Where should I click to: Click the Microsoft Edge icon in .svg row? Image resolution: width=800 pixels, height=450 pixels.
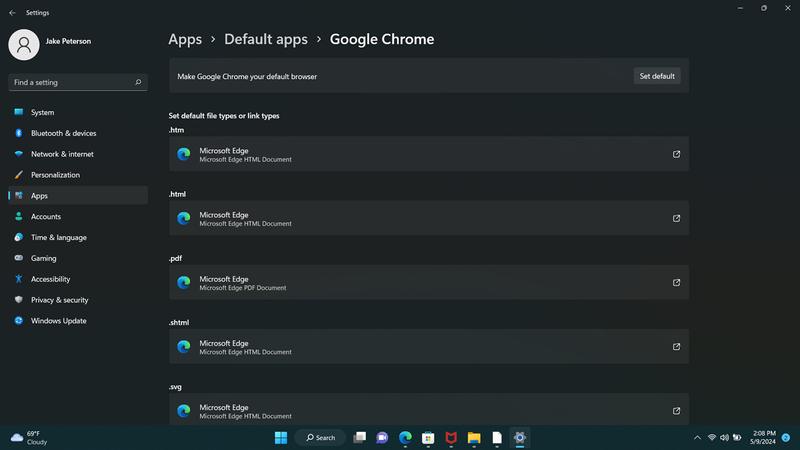tap(184, 411)
